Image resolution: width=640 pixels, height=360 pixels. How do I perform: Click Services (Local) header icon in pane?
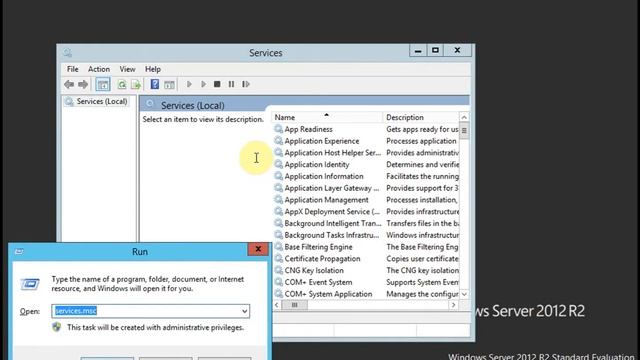150,104
